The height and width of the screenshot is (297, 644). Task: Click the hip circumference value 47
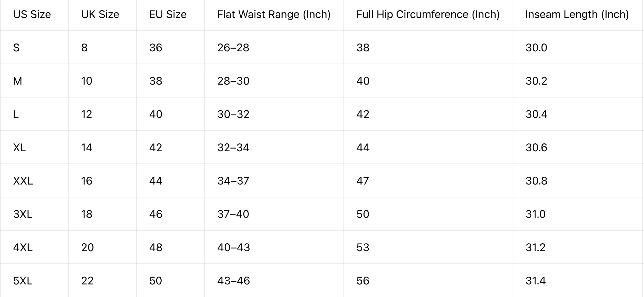point(428,181)
